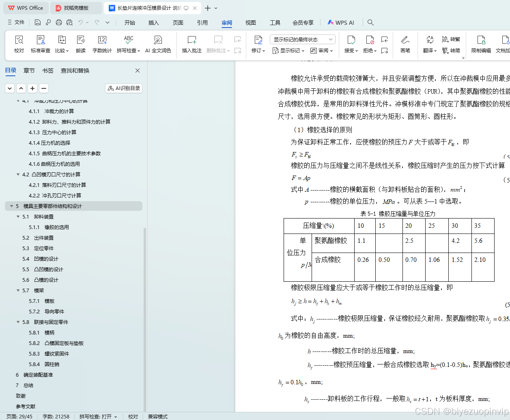The height and width of the screenshot is (420, 510).
Task: Open the 显示标记的最终状态 dropdown
Action: (x=303, y=39)
